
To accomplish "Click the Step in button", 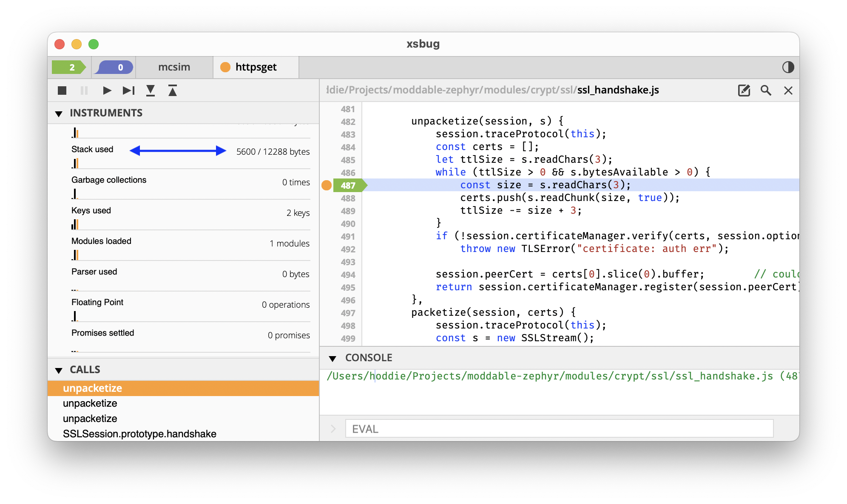I will pos(151,91).
